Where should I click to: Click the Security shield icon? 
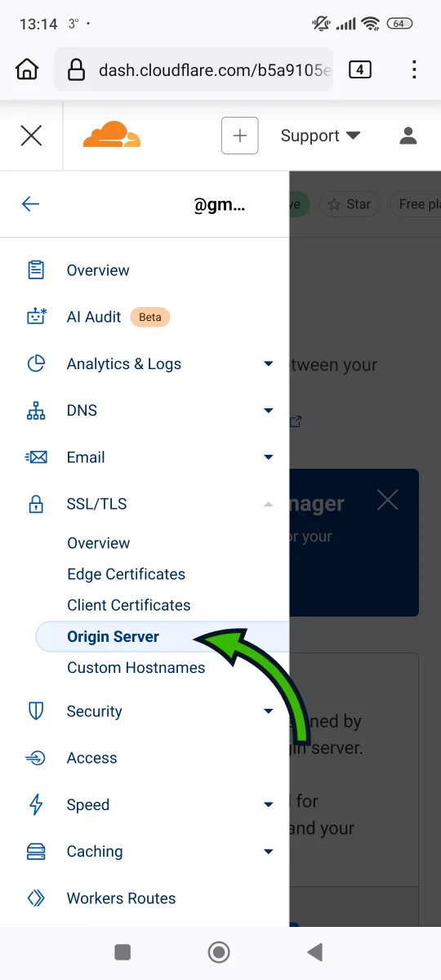coord(36,711)
